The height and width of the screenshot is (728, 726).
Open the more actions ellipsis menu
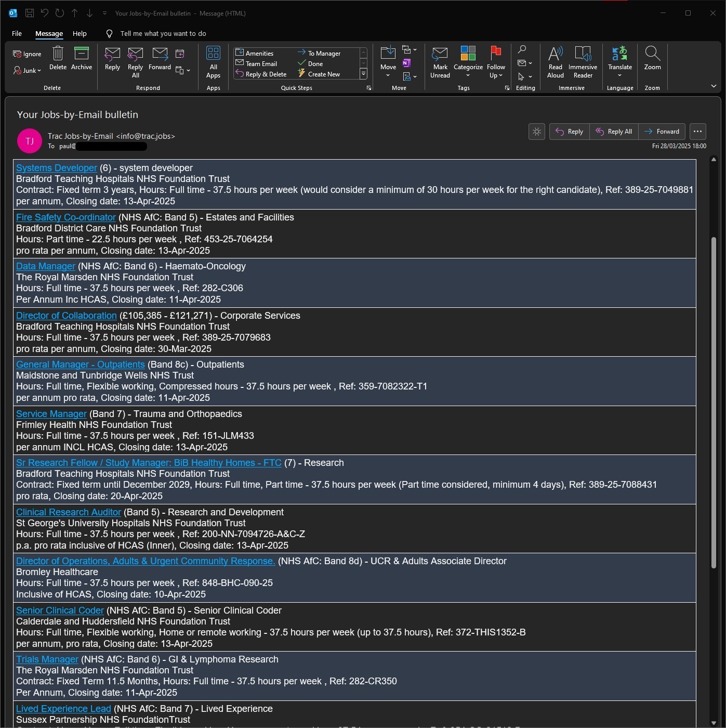point(697,132)
